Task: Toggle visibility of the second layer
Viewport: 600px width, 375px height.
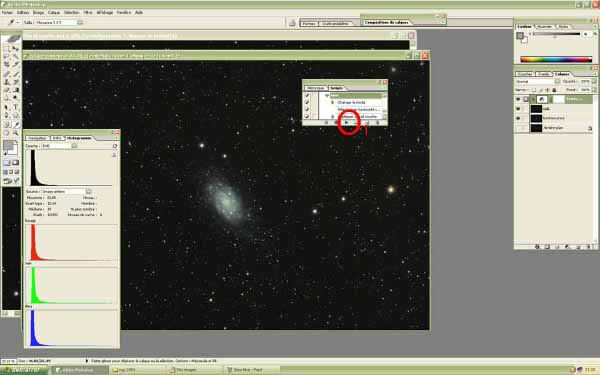Action: (518, 109)
